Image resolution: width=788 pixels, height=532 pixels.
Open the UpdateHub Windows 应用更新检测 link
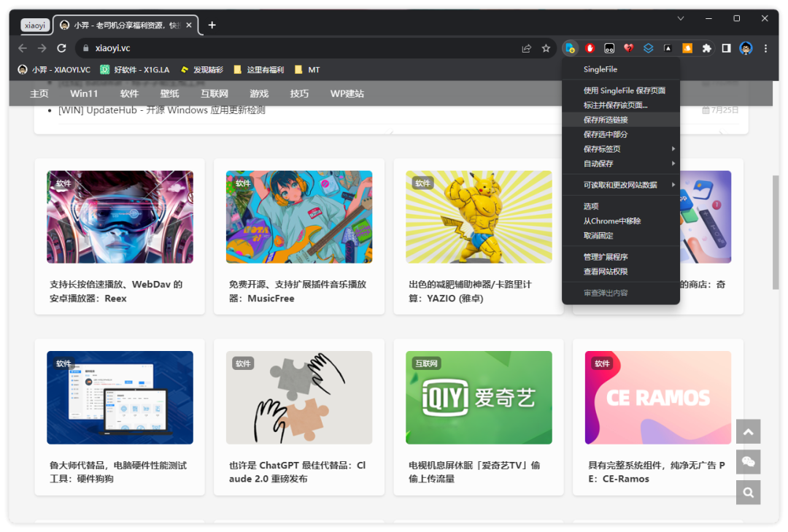coord(162,110)
